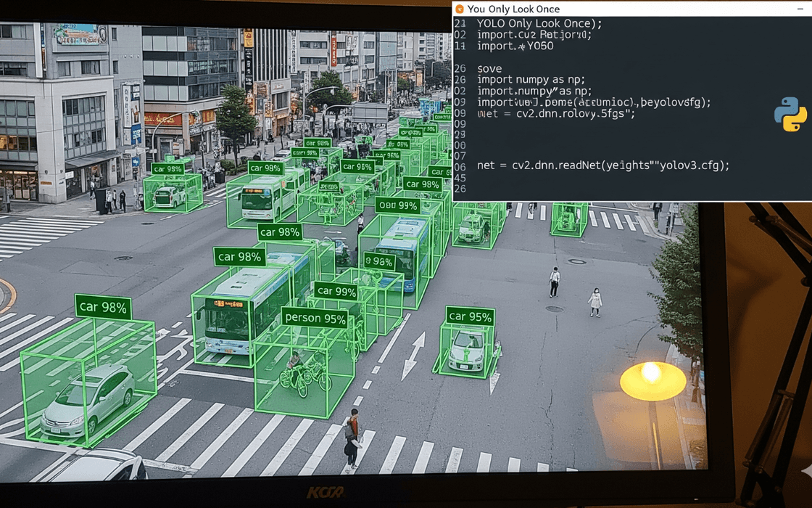Click the line containing "cv2.dnn.readNet"
The height and width of the screenshot is (508, 812).
tap(602, 165)
